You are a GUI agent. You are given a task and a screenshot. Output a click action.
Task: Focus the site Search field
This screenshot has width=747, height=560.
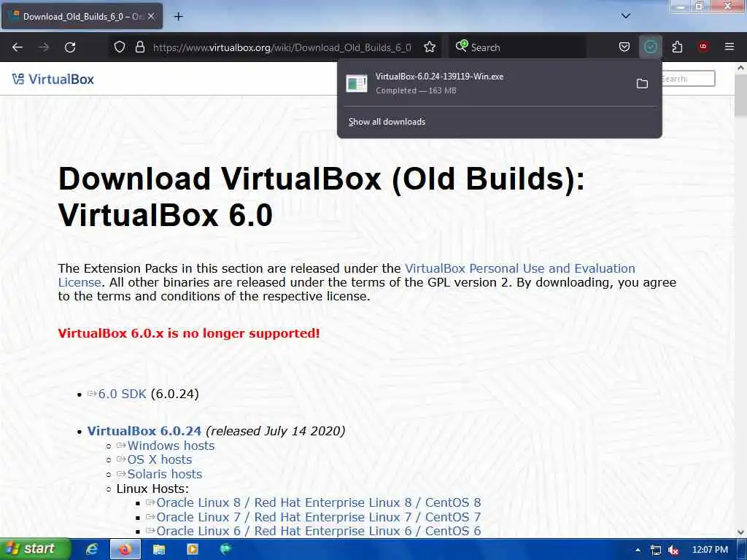687,79
